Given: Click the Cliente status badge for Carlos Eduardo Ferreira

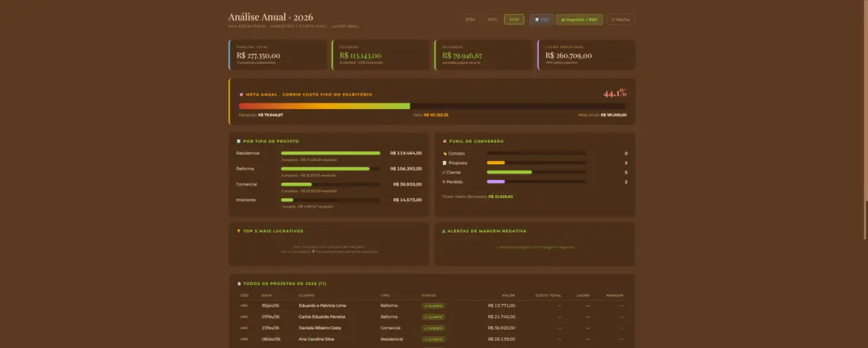Looking at the screenshot, I should (x=433, y=316).
